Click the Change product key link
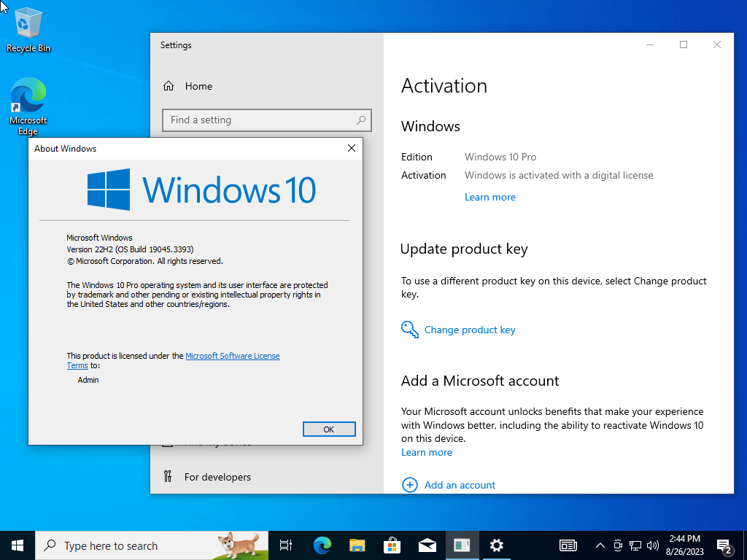 [x=470, y=330]
